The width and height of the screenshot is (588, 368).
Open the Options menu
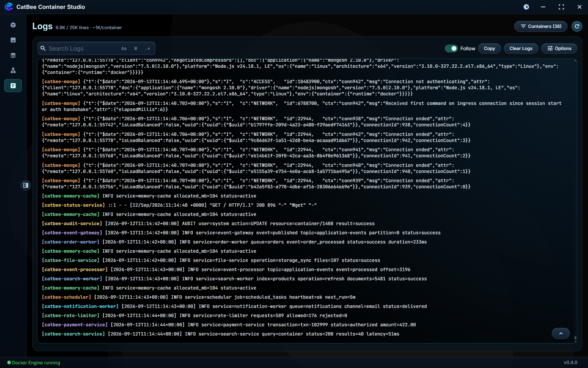[x=559, y=48]
